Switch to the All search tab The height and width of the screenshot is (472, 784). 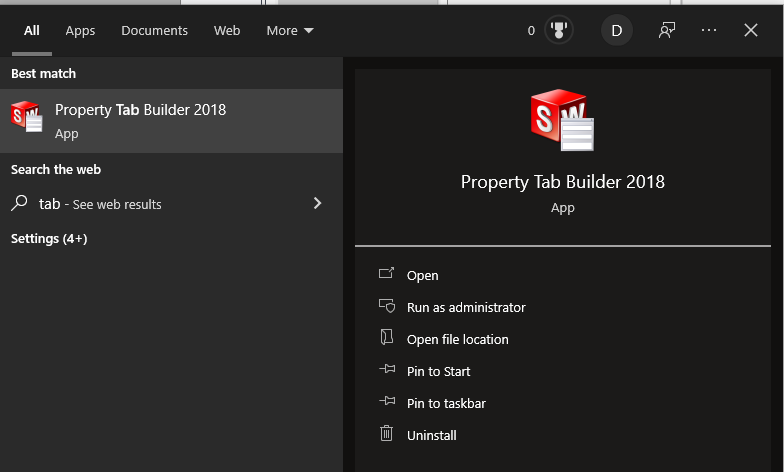coord(32,30)
